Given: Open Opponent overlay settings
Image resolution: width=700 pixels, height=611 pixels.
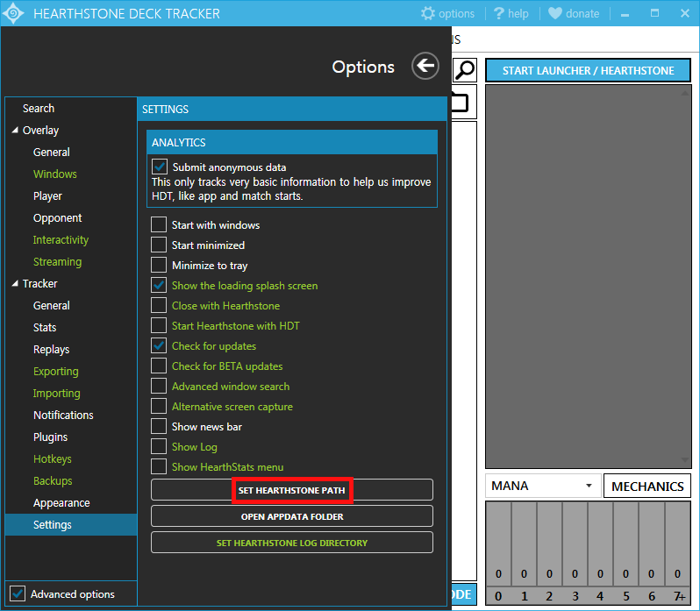Looking at the screenshot, I should coord(58,218).
